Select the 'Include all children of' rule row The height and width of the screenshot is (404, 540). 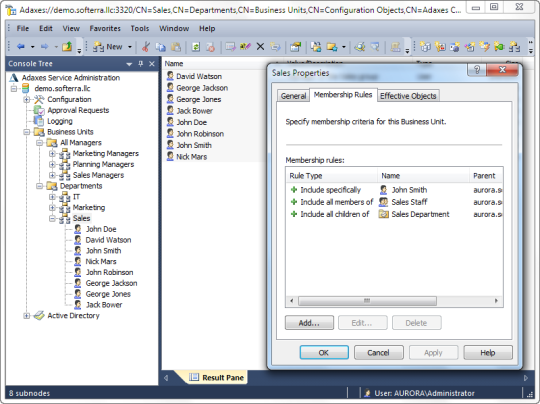point(394,214)
